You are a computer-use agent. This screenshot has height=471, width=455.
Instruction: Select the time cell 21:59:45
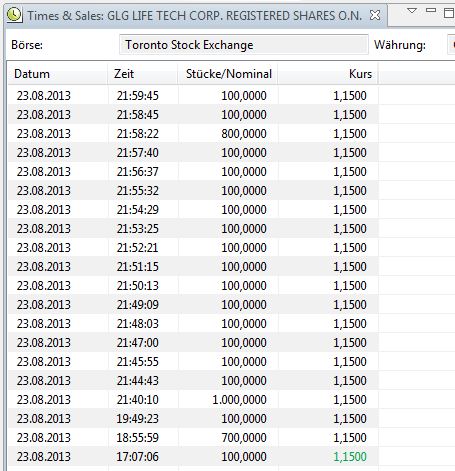137,96
